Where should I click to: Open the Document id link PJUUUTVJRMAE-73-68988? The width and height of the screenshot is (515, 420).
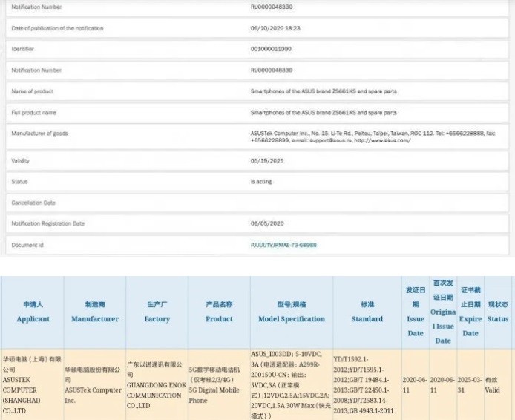283,245
